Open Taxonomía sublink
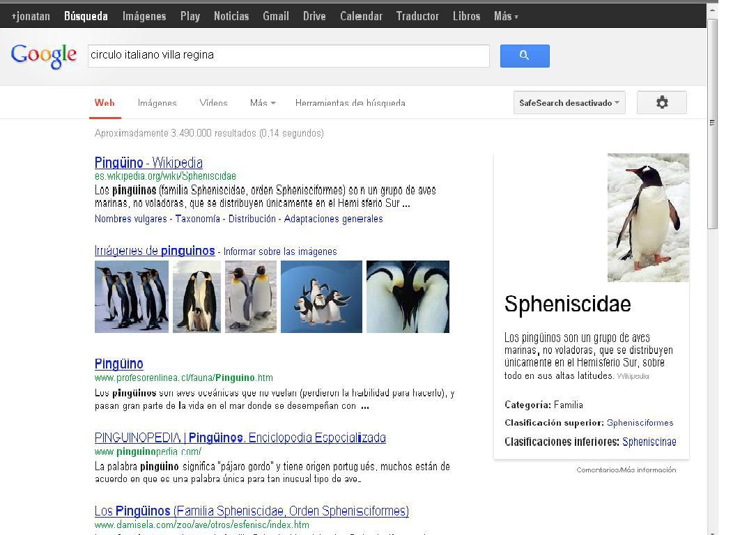 [198, 219]
